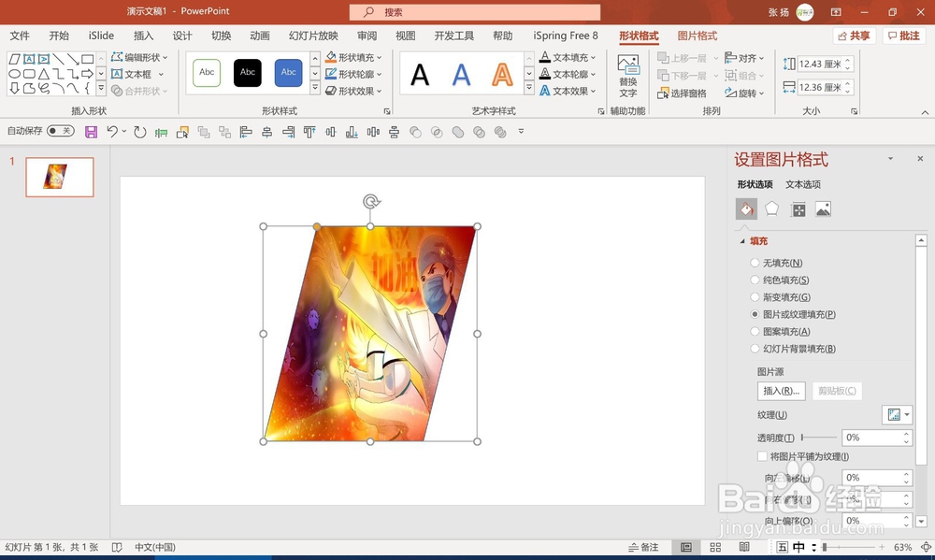Click the Edit Shape (编辑形状) icon
The image size is (935, 560).
pyautogui.click(x=117, y=57)
